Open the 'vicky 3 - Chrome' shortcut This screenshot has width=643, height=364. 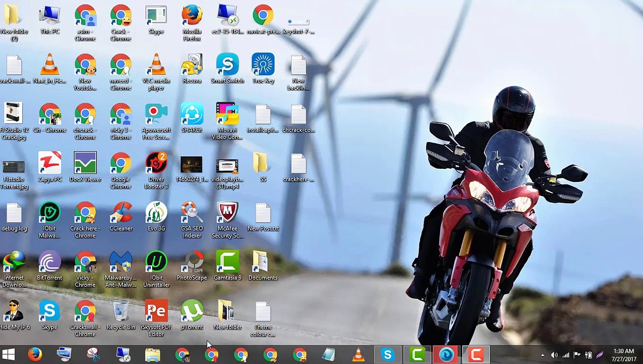(121, 121)
